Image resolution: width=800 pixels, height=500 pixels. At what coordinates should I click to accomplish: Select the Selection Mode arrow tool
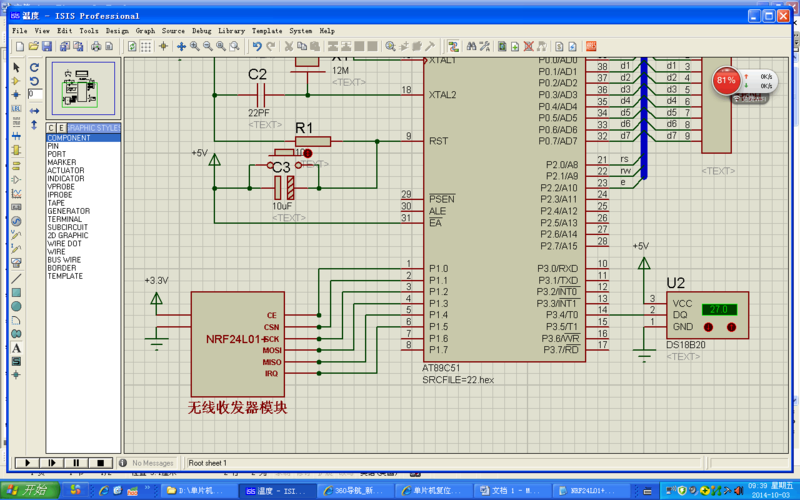[x=16, y=67]
